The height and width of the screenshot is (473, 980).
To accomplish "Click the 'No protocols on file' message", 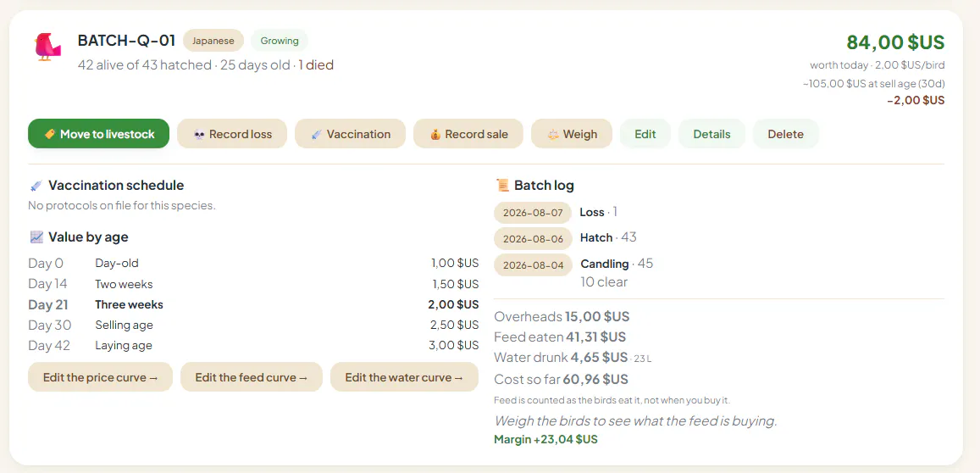I will pos(122,205).
